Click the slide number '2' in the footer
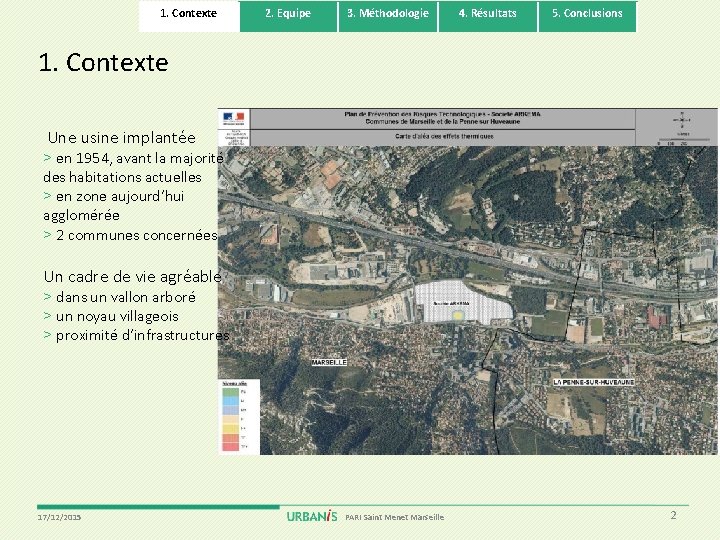Viewport: 720px width, 540px height. point(673,515)
